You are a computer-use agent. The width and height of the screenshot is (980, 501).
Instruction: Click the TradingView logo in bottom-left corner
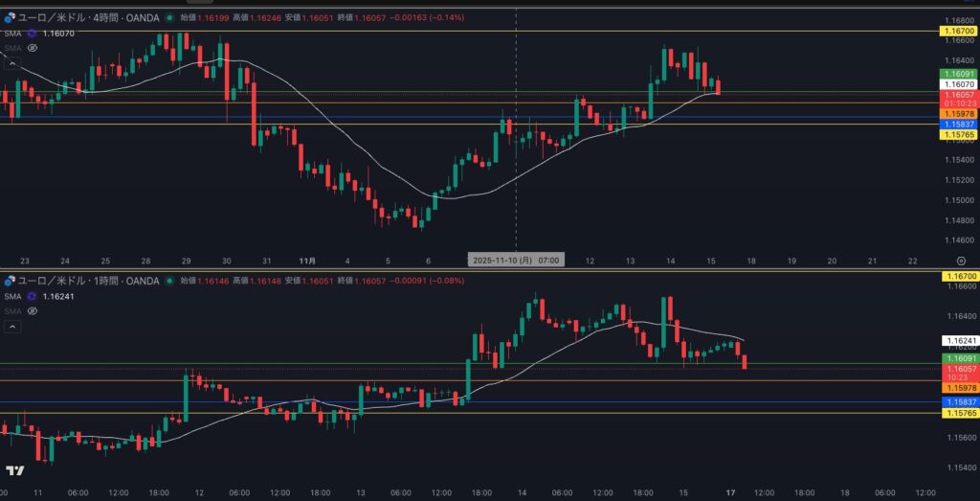14,470
